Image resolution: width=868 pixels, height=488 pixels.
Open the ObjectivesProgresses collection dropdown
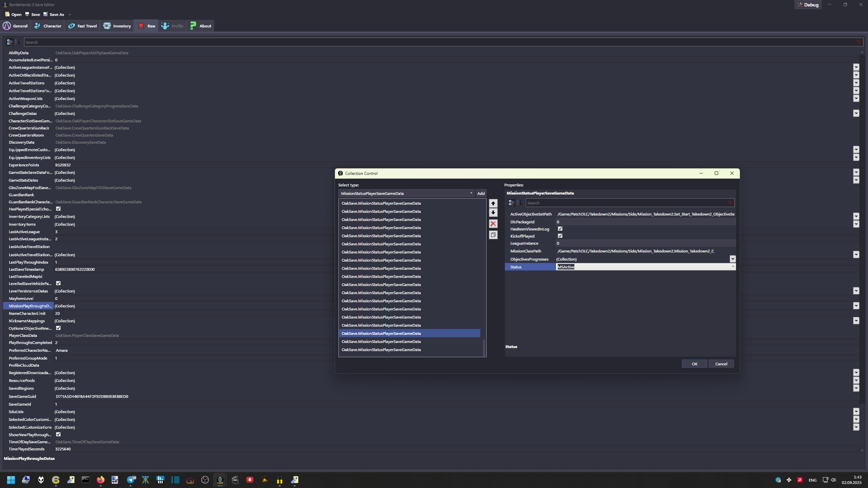(x=732, y=259)
